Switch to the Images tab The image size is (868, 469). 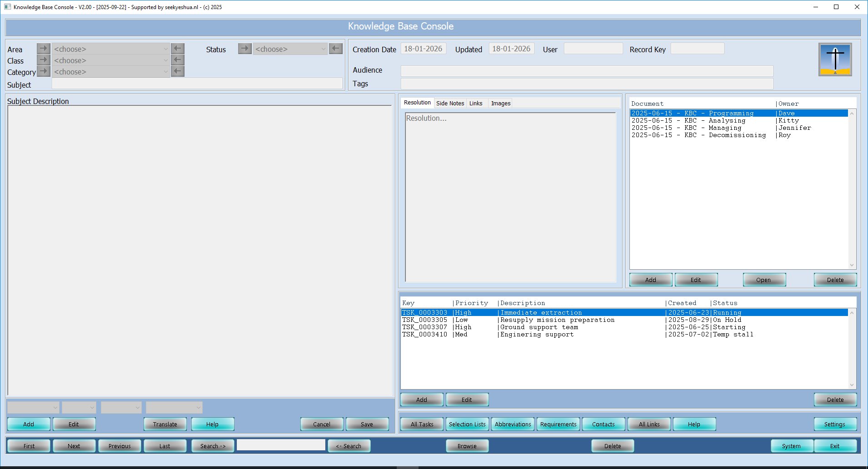coord(500,103)
